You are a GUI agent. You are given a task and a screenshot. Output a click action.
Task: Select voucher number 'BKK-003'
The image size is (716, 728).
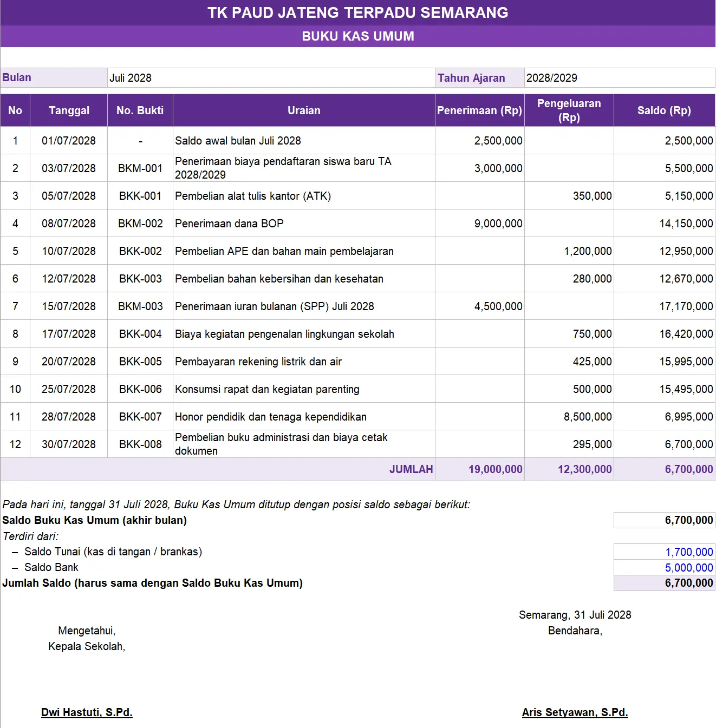coord(140,279)
